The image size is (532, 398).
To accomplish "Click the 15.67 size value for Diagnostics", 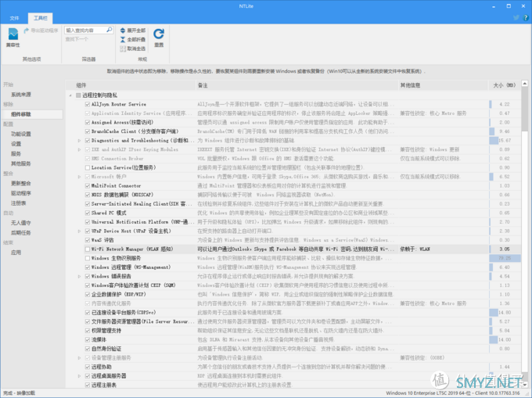I will coord(505,140).
